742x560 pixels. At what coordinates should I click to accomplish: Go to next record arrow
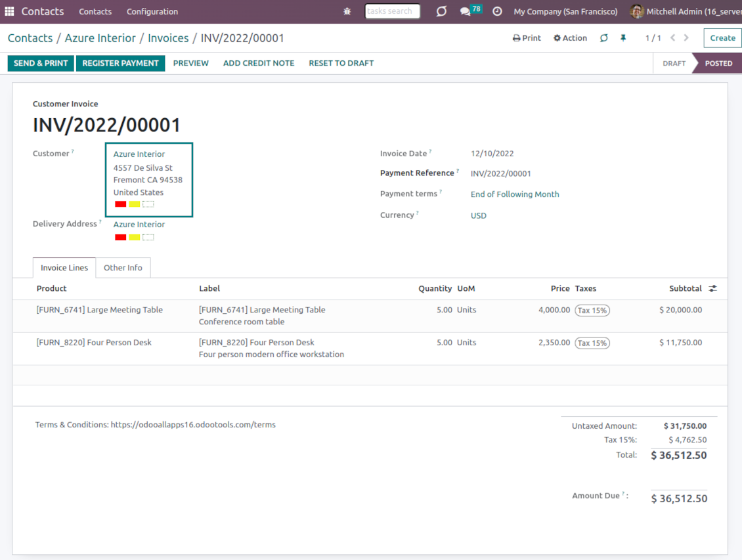[x=686, y=38]
